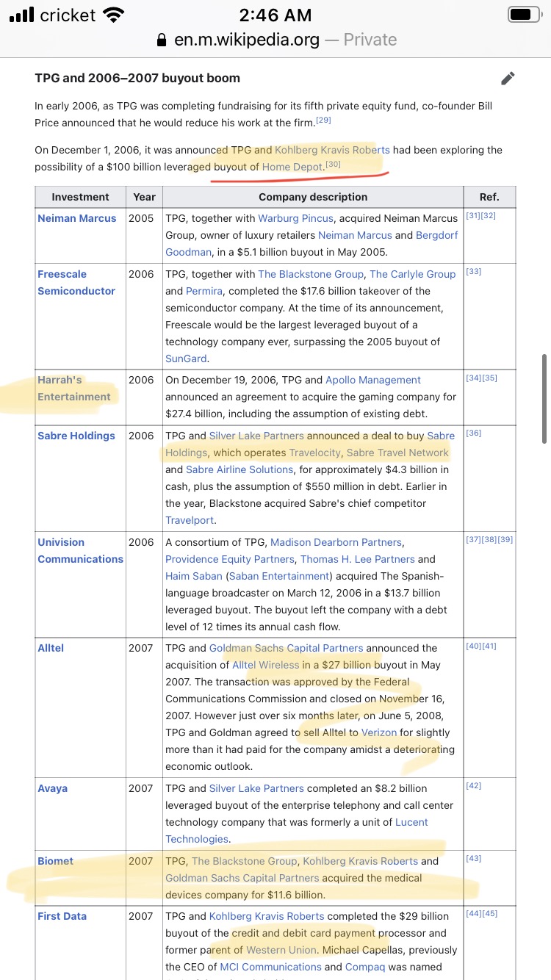Tap the Investment column header
The height and width of the screenshot is (980, 551).
tap(80, 197)
